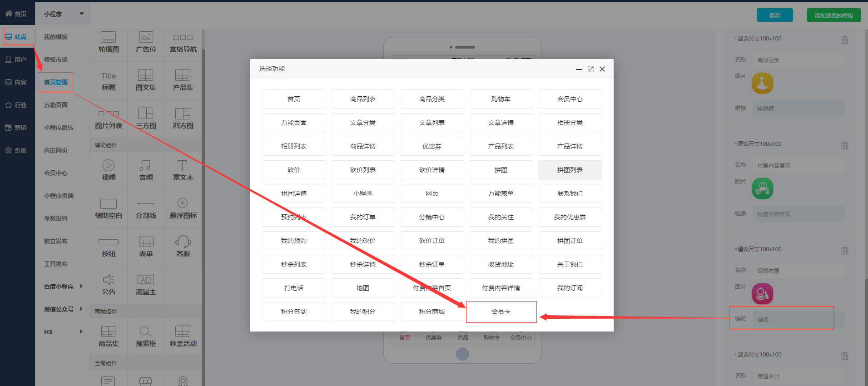Open 系统 settings in main navigation
This screenshot has height=386, width=868.
pyautogui.click(x=17, y=150)
